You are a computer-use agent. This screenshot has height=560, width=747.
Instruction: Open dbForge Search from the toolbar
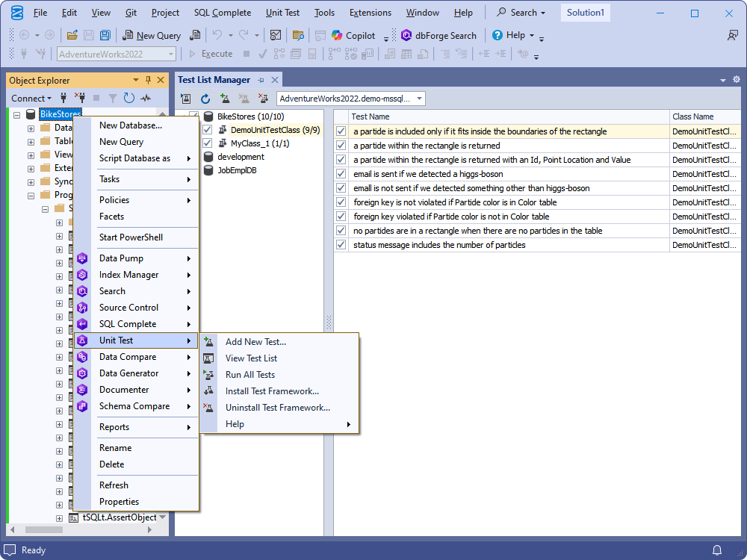pos(440,35)
